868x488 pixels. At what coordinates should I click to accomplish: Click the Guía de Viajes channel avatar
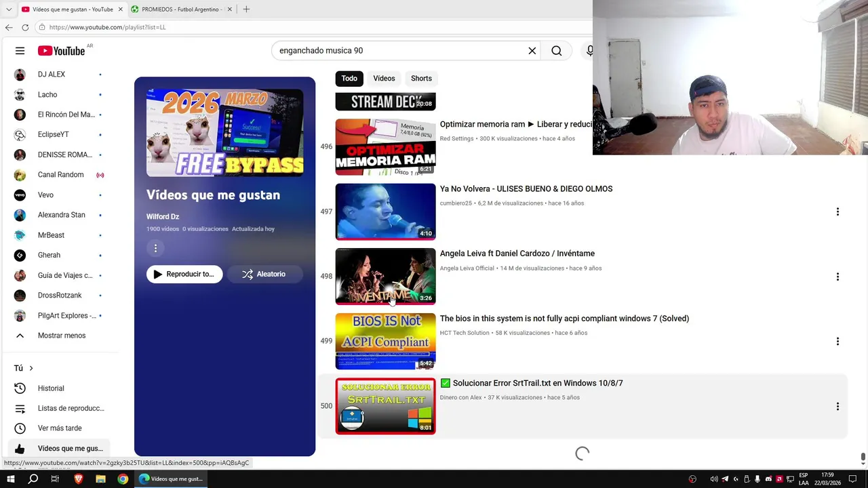(x=20, y=275)
